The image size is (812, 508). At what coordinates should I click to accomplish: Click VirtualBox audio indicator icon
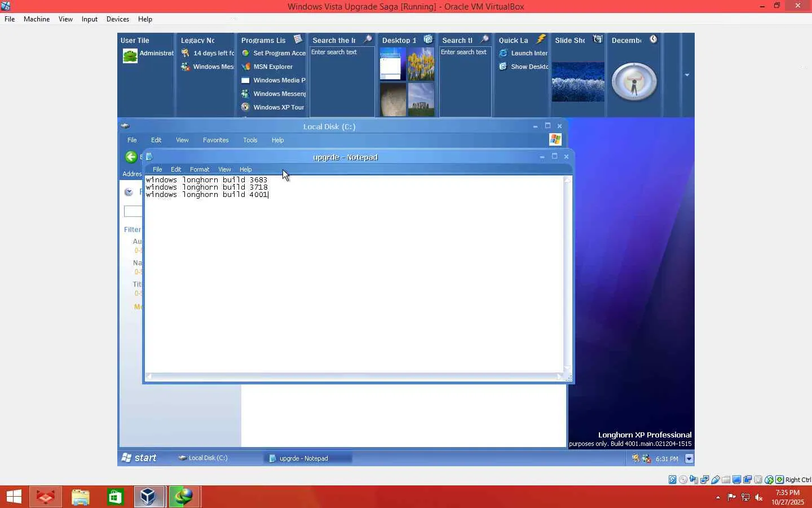[694, 480]
